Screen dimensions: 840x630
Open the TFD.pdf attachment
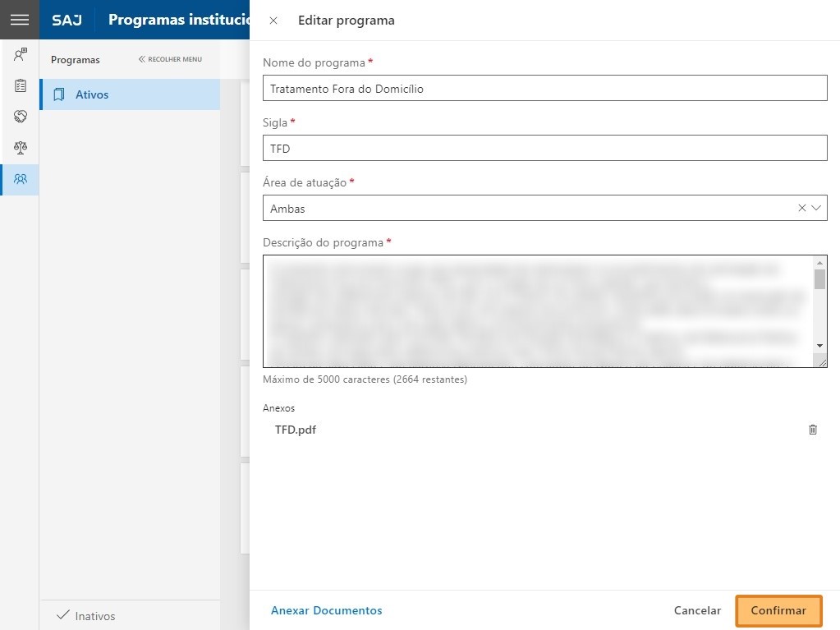pyautogui.click(x=295, y=430)
